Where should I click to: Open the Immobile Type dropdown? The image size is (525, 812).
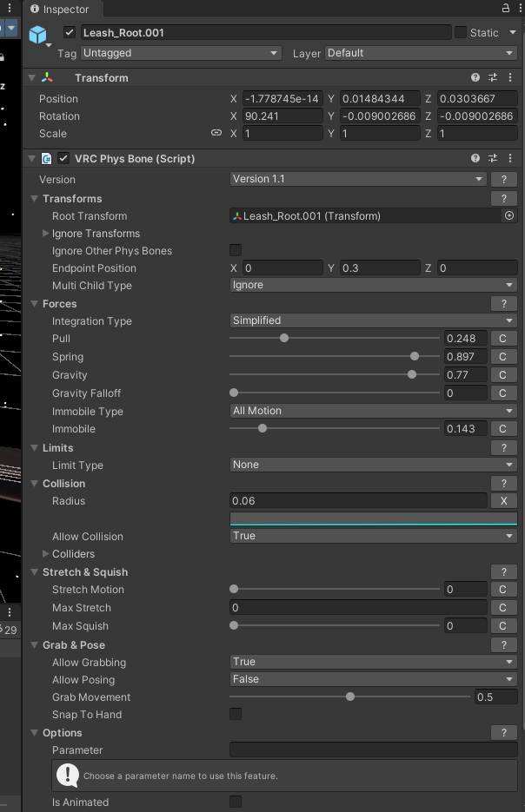click(373, 411)
